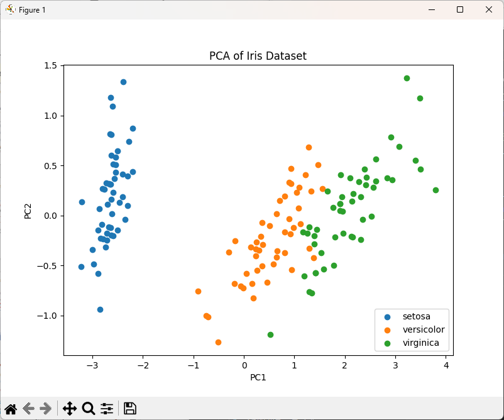The height and width of the screenshot is (420, 504).
Task: Close the Figure 1 window
Action: click(x=489, y=9)
